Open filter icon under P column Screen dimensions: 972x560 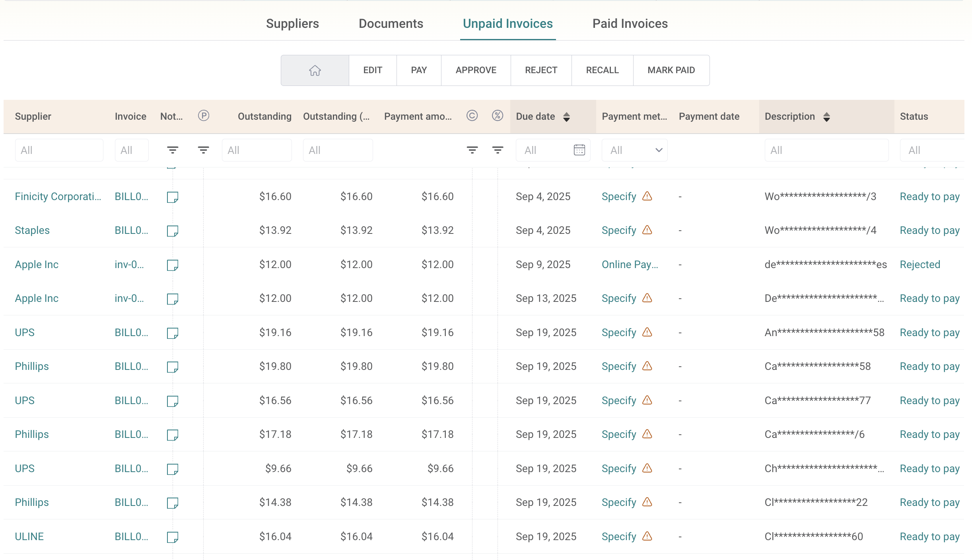pos(204,150)
